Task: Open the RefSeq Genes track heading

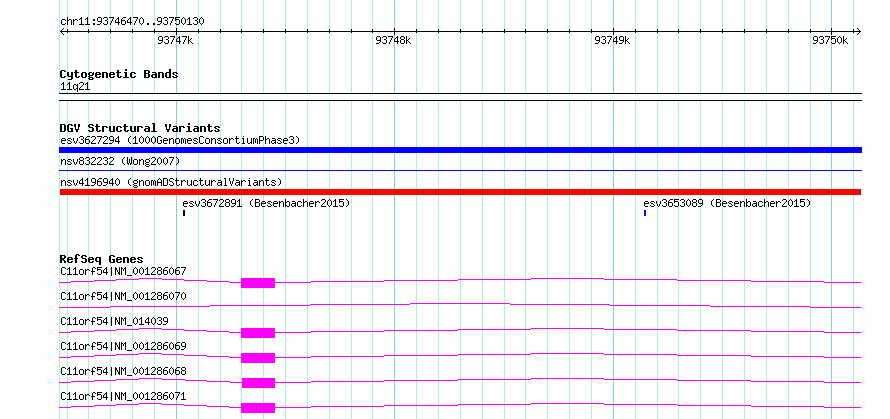Action: [x=102, y=259]
